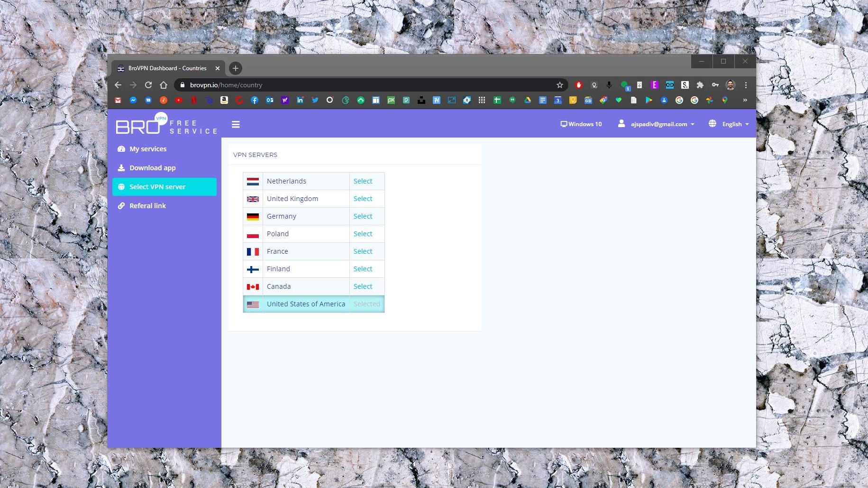Select the France VPN server
This screenshot has height=488, width=868.
[x=363, y=251]
